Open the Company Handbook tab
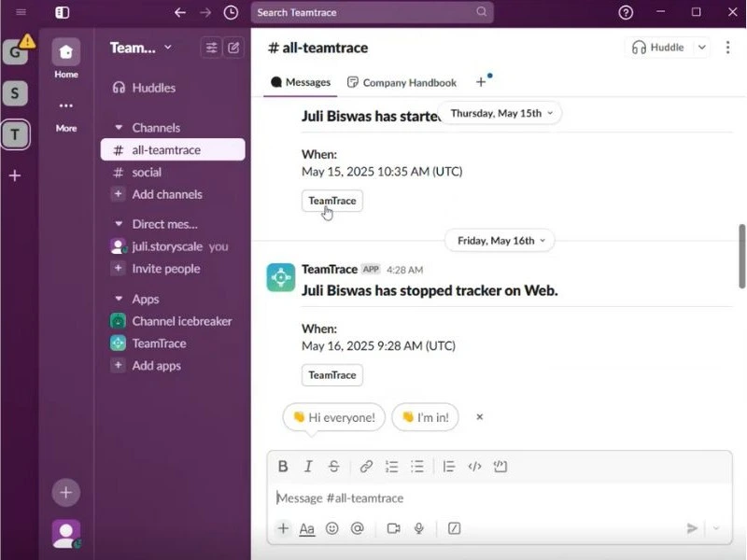Screen dimensions: 747x560 [402, 82]
